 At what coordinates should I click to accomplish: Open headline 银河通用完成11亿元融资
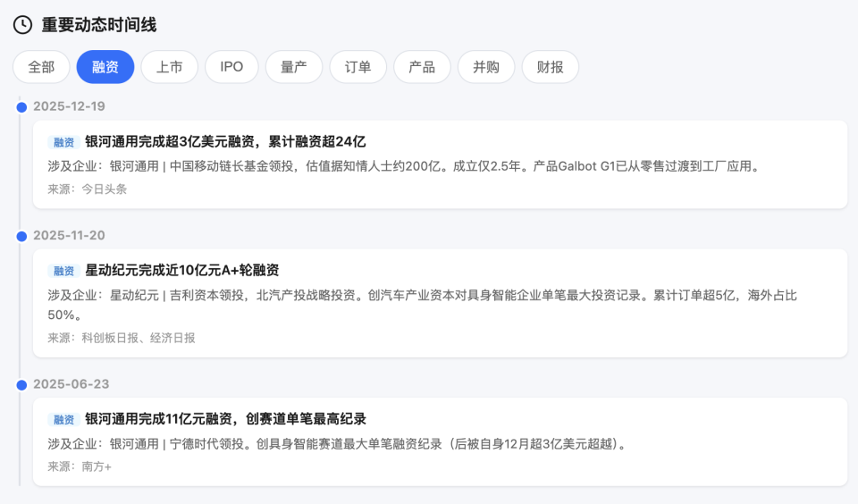pos(225,419)
